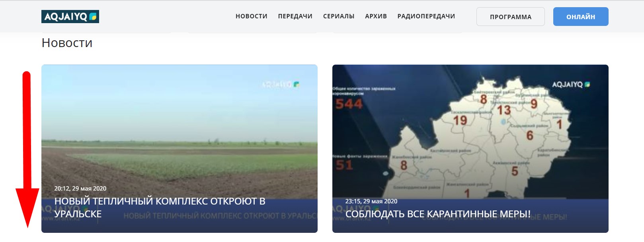Screen dimensions: 644x242
Task: Open the РАДИОПЕРЕДАЧИ page
Action: (426, 16)
